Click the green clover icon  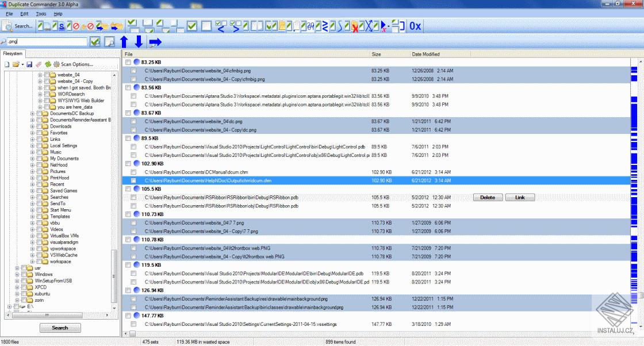(x=48, y=64)
